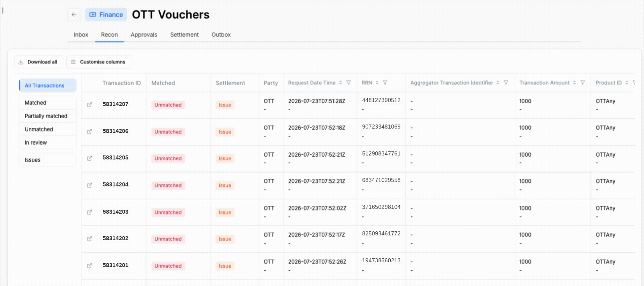This screenshot has height=286, width=644.
Task: Click Unmatched badge in row 58314201
Action: 168,266
